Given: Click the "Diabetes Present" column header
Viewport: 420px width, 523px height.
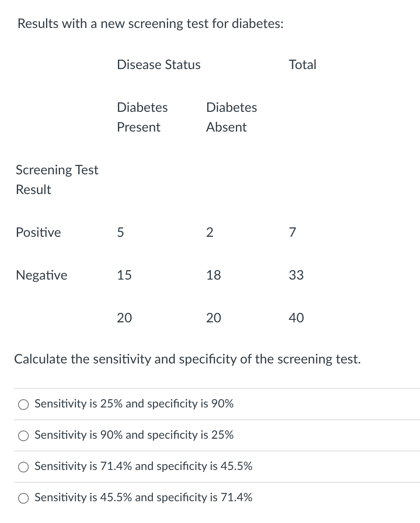Looking at the screenshot, I should point(142,117).
